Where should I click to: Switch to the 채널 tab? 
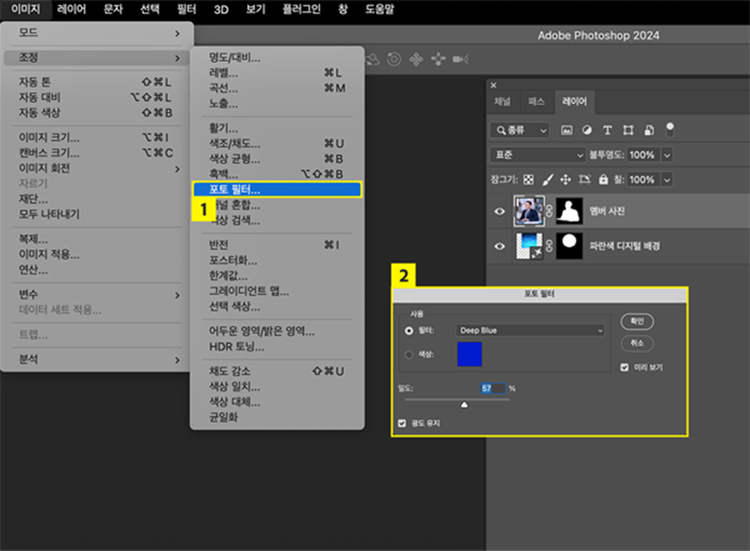(x=503, y=102)
